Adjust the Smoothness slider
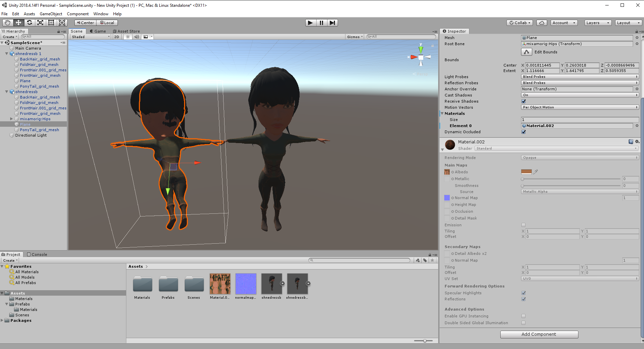The image size is (644, 349). pyautogui.click(x=571, y=186)
